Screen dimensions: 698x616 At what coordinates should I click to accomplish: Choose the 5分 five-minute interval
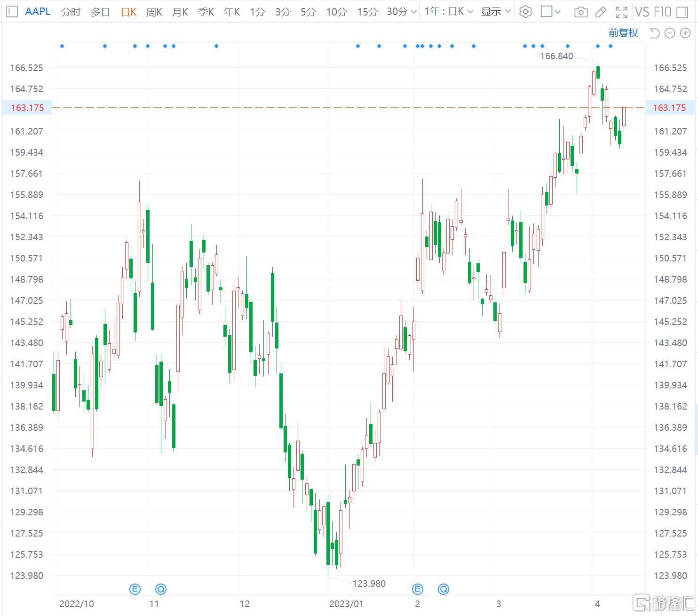[x=308, y=12]
